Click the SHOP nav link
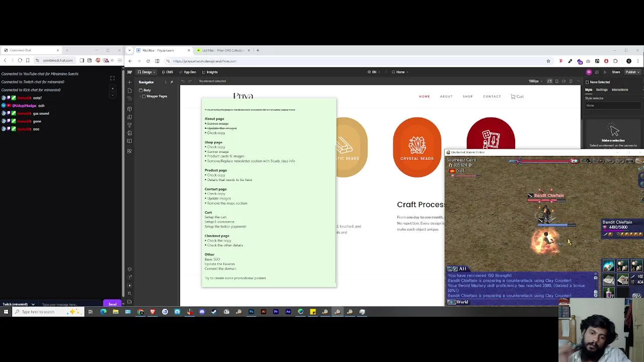The height and width of the screenshot is (362, 644). click(x=467, y=97)
